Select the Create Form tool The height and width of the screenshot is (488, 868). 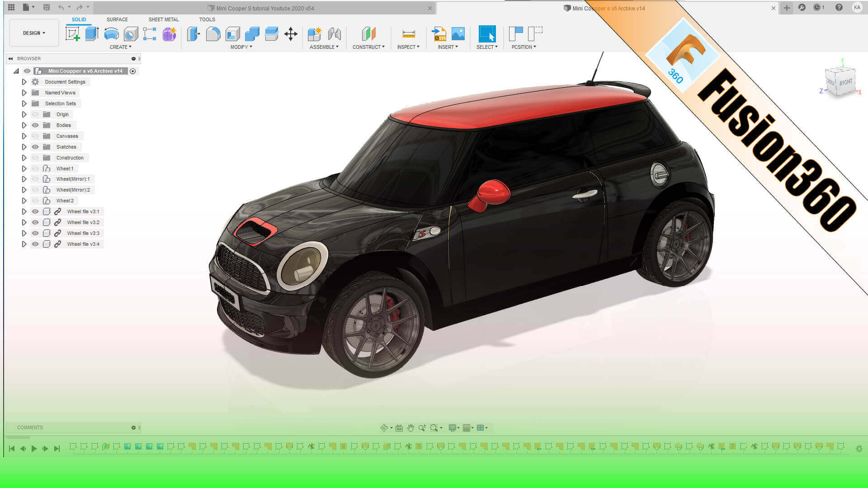(x=169, y=34)
